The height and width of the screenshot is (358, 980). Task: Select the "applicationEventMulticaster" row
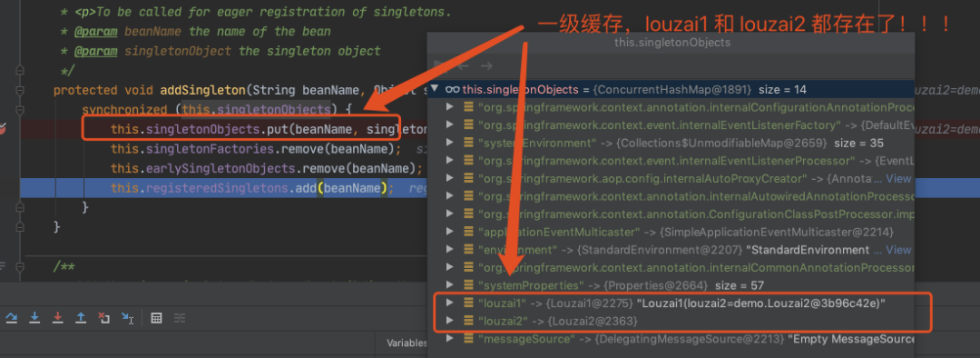click(x=671, y=232)
